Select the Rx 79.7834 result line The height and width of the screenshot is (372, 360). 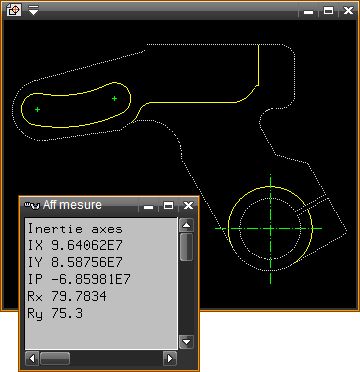[x=67, y=296]
